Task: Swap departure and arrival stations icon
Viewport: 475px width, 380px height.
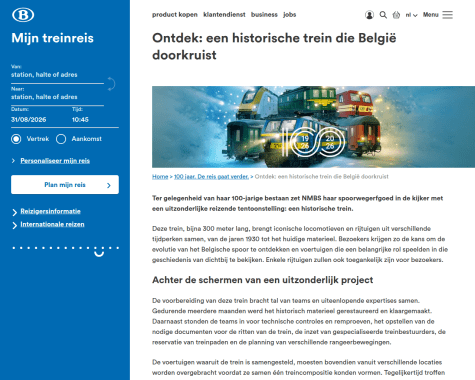Action: [x=111, y=84]
